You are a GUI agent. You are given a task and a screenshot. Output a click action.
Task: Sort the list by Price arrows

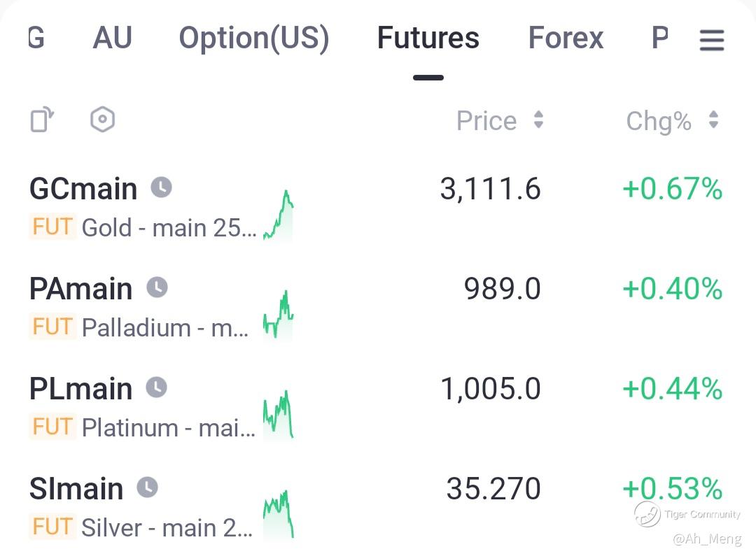point(538,120)
